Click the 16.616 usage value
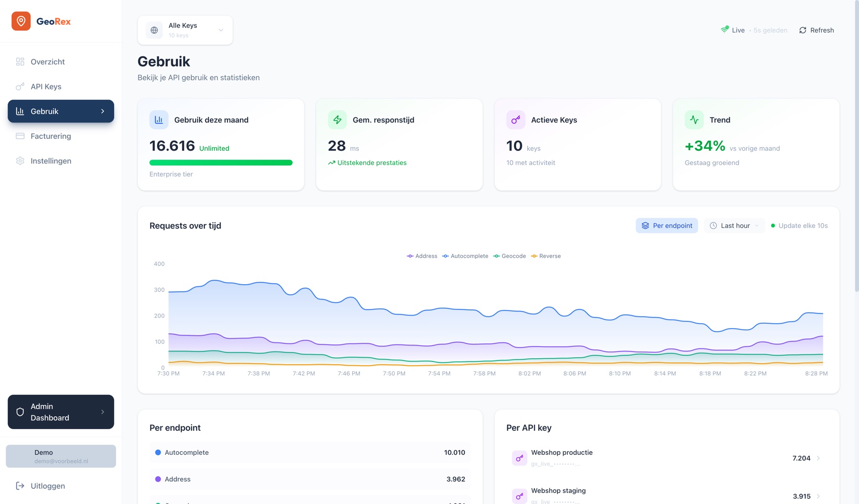Image resolution: width=859 pixels, height=504 pixels. click(172, 146)
